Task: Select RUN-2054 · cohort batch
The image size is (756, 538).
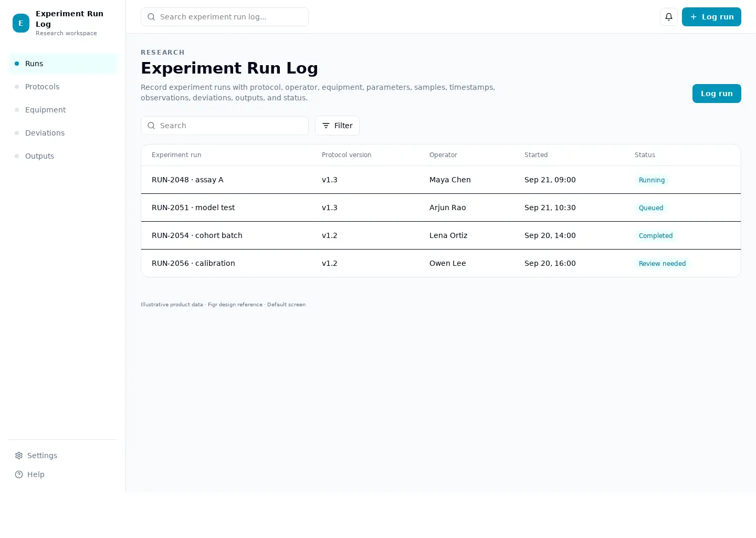Action: [x=441, y=235]
